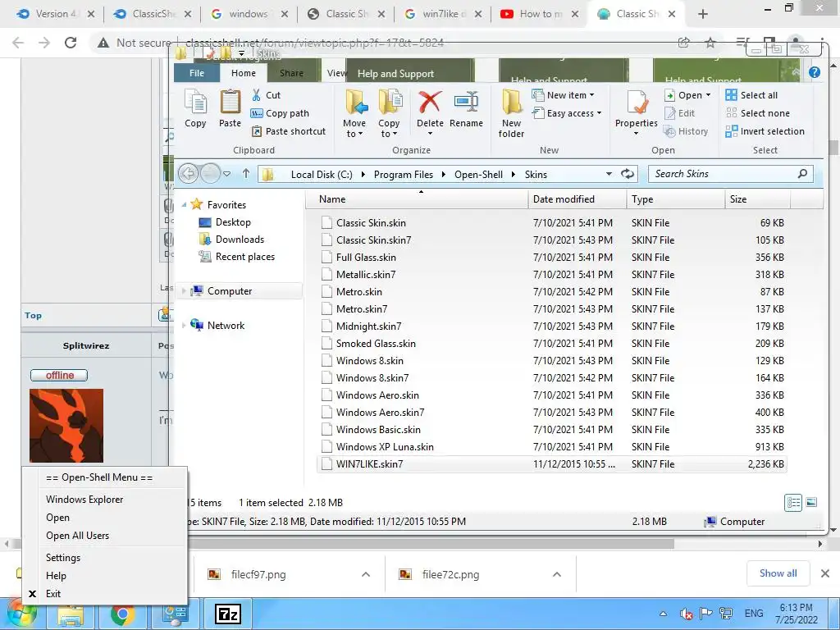Open options for filee72c.png download
The height and width of the screenshot is (630, 840).
coord(557,574)
